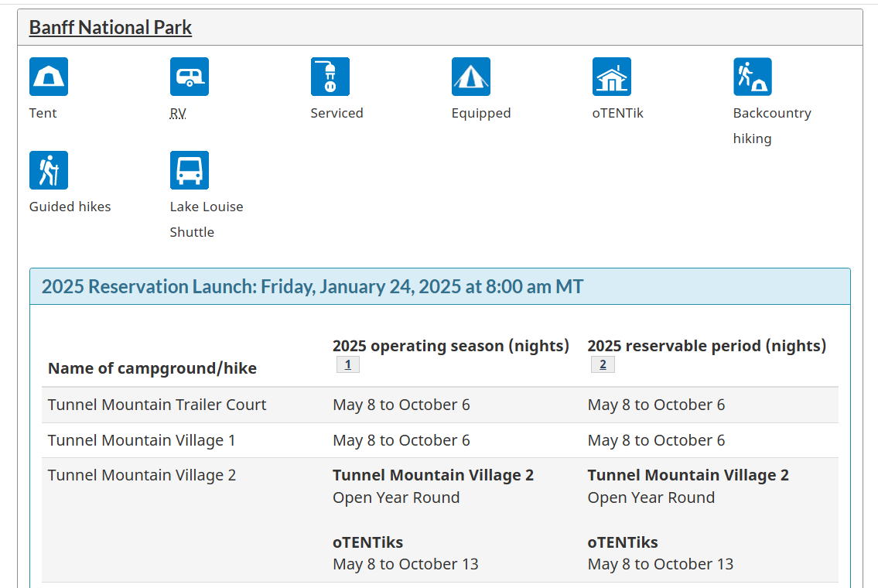The image size is (878, 588).
Task: Click the Equipped label text
Action: coord(481,114)
